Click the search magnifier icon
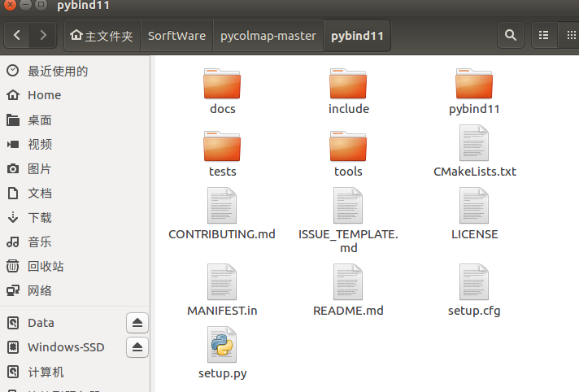579x392 pixels. click(x=510, y=36)
